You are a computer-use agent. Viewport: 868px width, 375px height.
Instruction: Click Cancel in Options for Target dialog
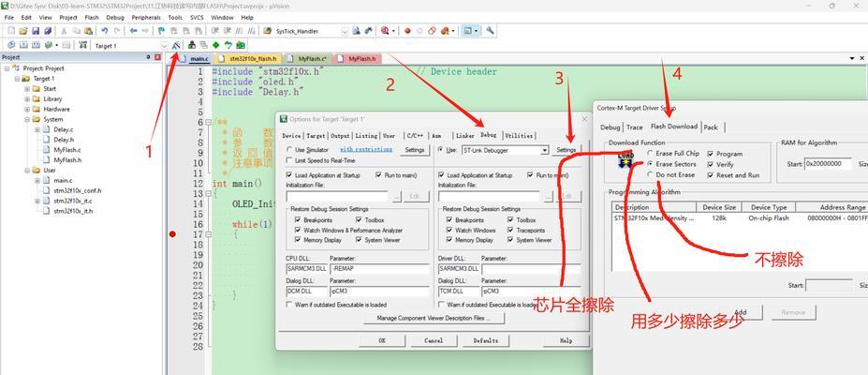[x=434, y=340]
